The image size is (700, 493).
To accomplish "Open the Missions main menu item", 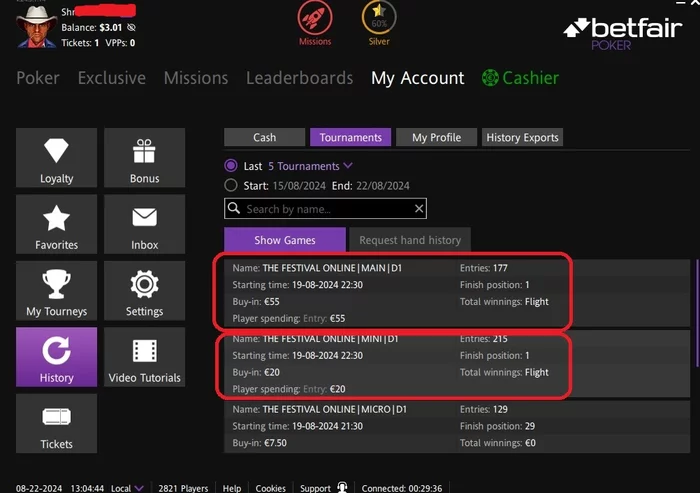I will click(196, 78).
